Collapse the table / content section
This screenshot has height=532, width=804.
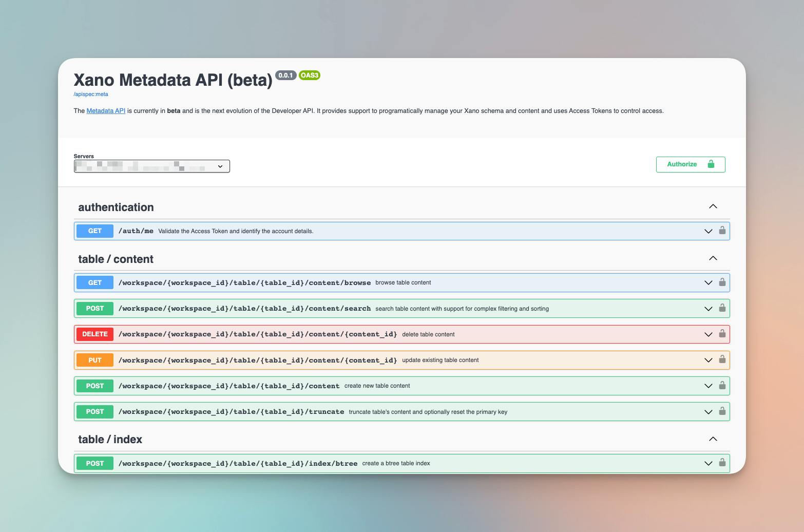coord(713,258)
